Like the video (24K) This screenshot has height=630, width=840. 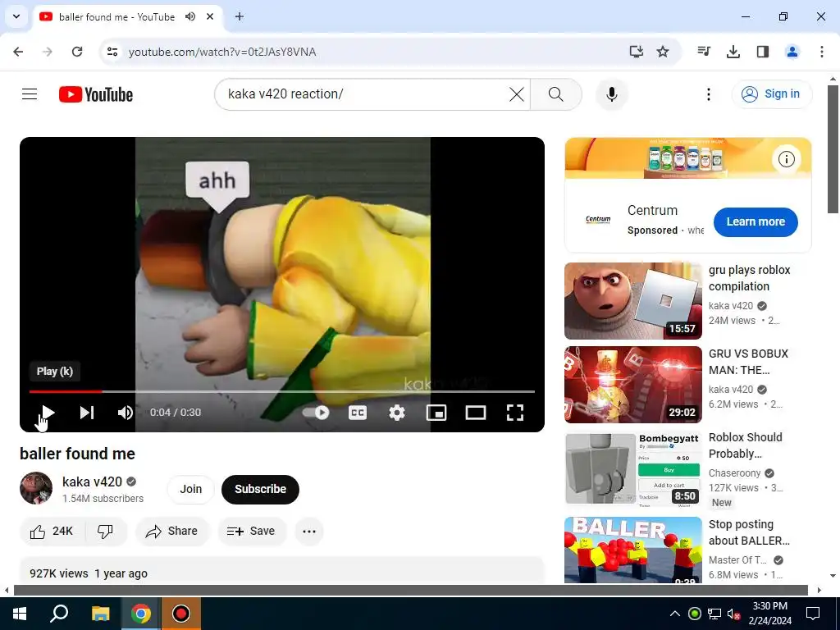[52, 532]
